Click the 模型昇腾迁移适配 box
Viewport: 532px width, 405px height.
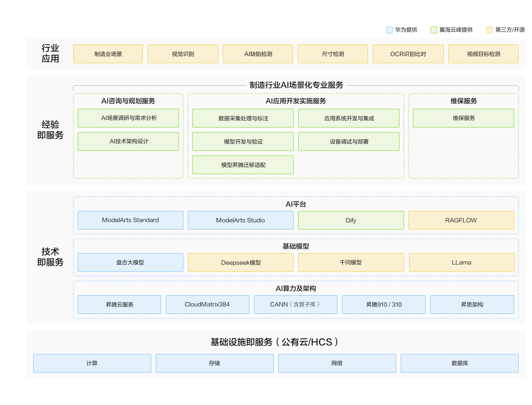point(243,165)
